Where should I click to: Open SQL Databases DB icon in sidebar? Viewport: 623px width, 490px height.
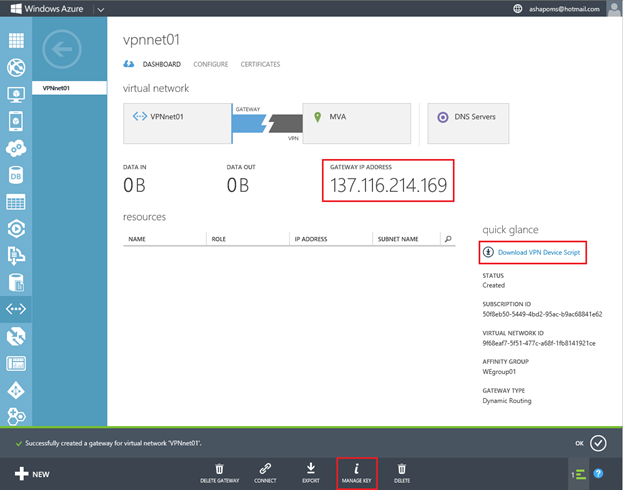[16, 175]
